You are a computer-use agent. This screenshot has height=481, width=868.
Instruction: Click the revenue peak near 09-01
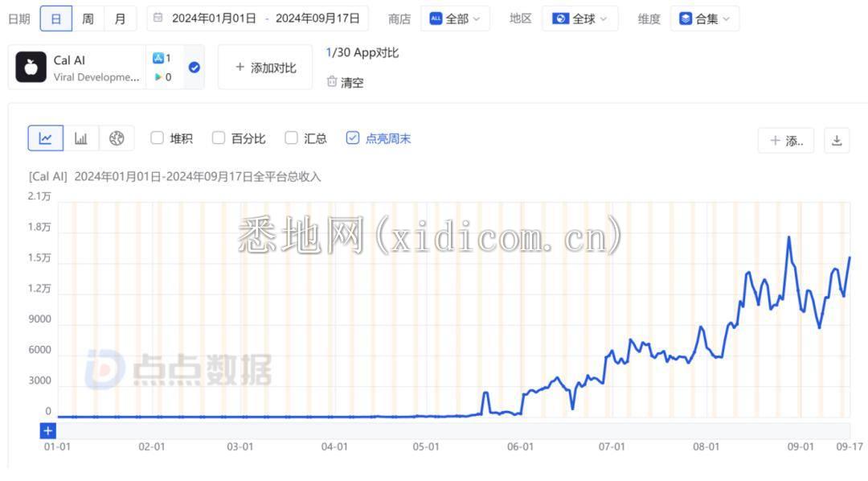coord(789,237)
